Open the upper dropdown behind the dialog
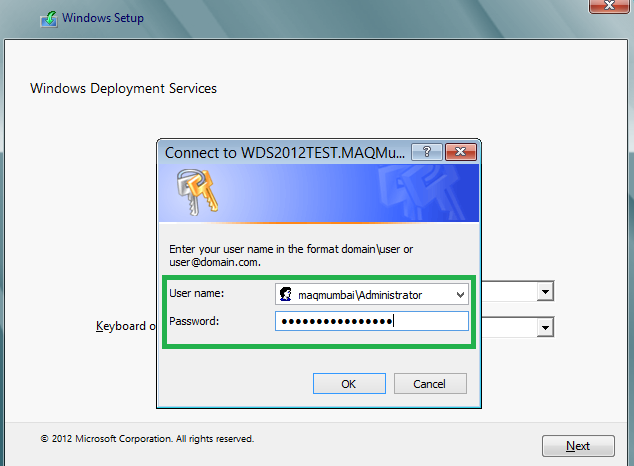 pyautogui.click(x=545, y=291)
